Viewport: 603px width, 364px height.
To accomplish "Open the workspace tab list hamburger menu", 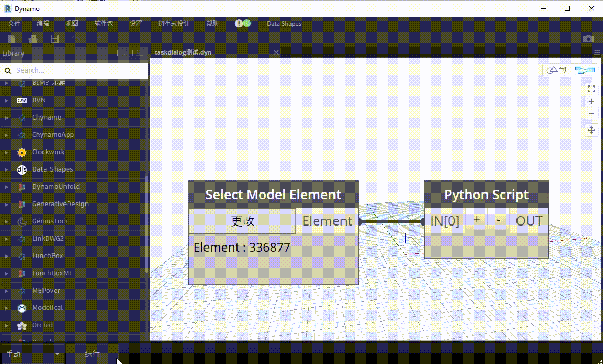I will tap(597, 52).
